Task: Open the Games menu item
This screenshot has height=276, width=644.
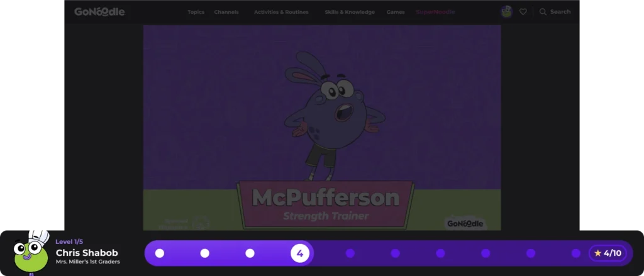Action: click(396, 12)
